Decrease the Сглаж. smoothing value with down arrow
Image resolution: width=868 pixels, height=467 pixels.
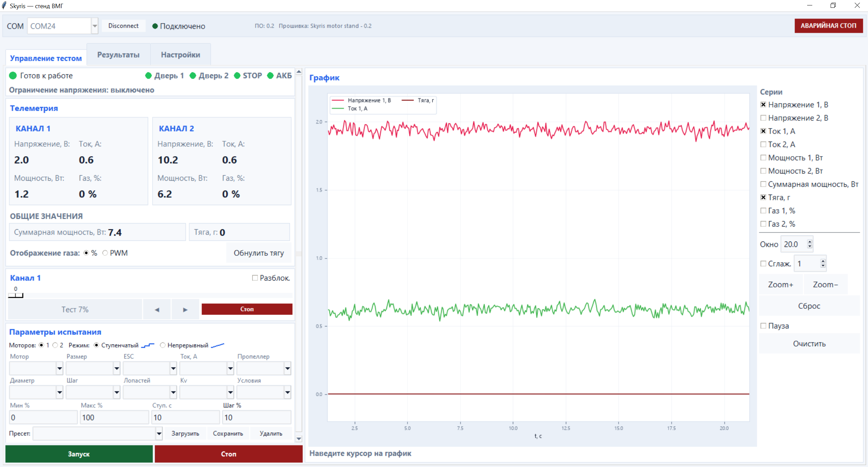pos(823,266)
